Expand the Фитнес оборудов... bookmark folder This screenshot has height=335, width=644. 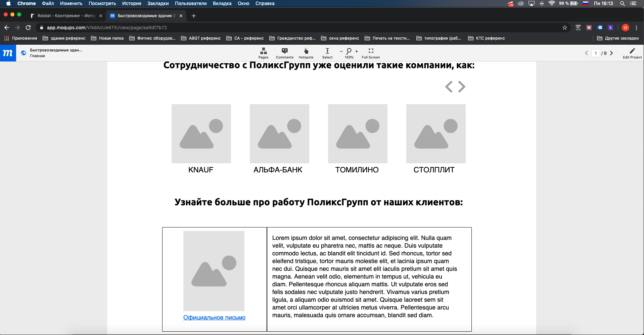[x=152, y=38]
